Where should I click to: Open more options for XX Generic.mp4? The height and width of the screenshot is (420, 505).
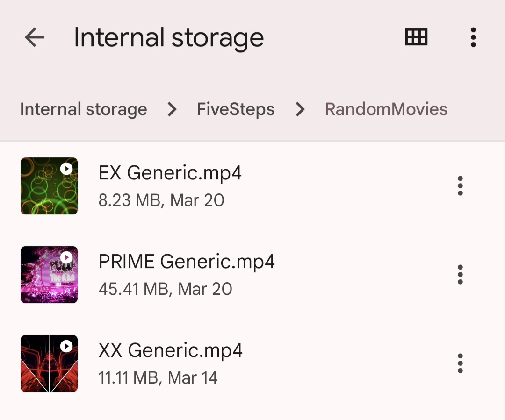pos(460,363)
